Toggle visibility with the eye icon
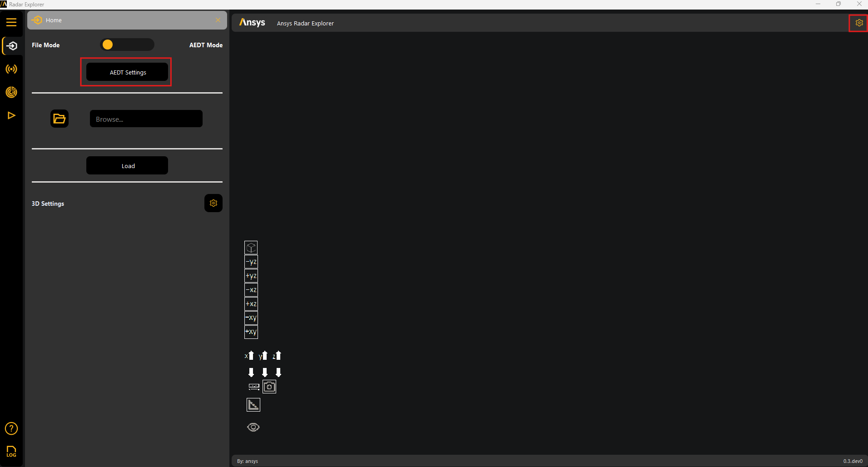The width and height of the screenshot is (868, 467). click(253, 427)
